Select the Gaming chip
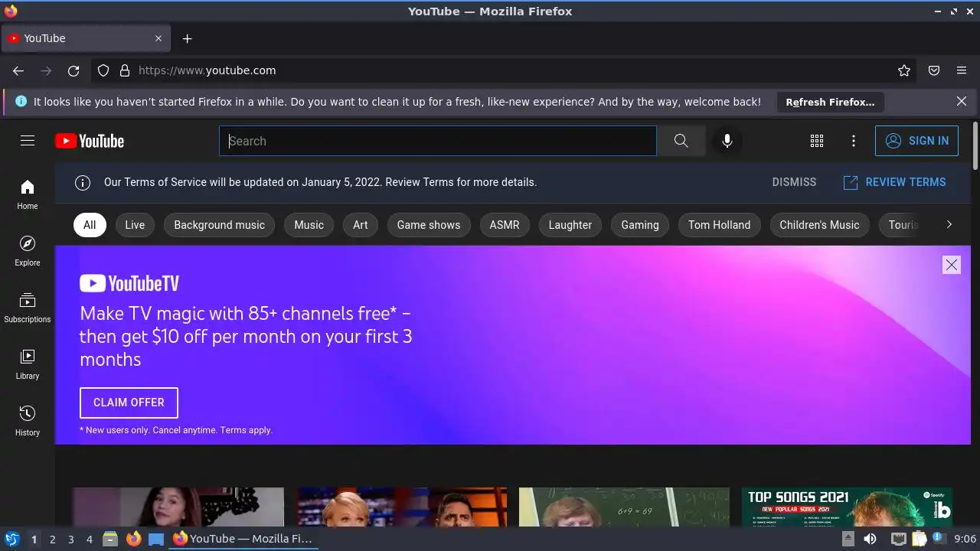The image size is (980, 551). [640, 225]
